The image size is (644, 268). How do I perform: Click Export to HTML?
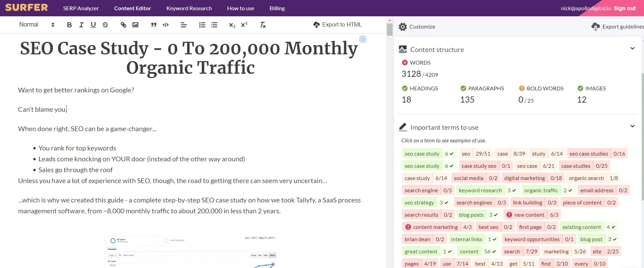click(x=337, y=24)
